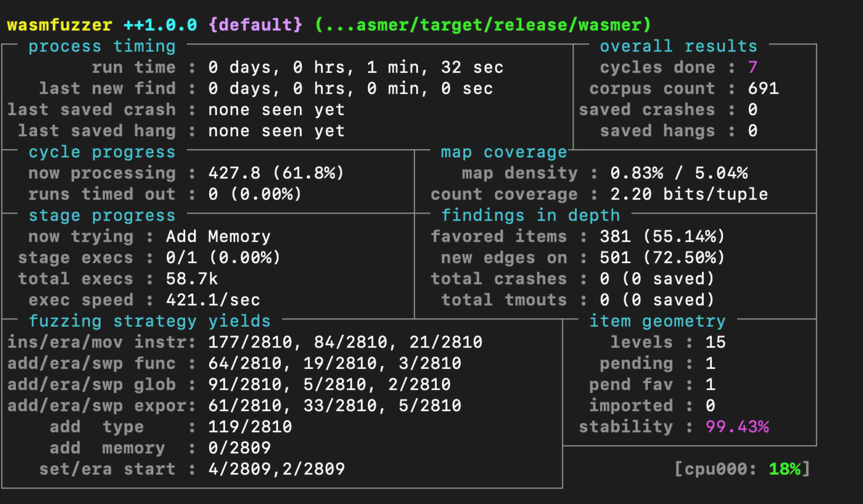Click the Add Memory stage text
863x504 pixels.
(x=218, y=237)
